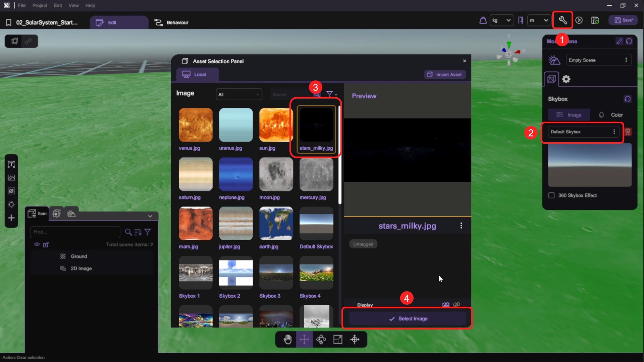Image resolution: width=644 pixels, height=362 pixels.
Task: Toggle visibility eye icon in the items panel
Action: [37, 244]
